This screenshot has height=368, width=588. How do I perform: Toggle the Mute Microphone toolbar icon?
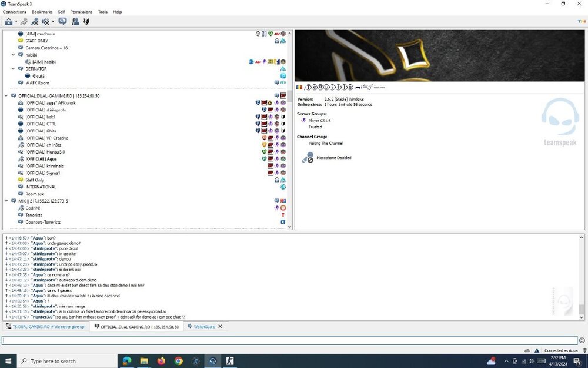(35, 22)
